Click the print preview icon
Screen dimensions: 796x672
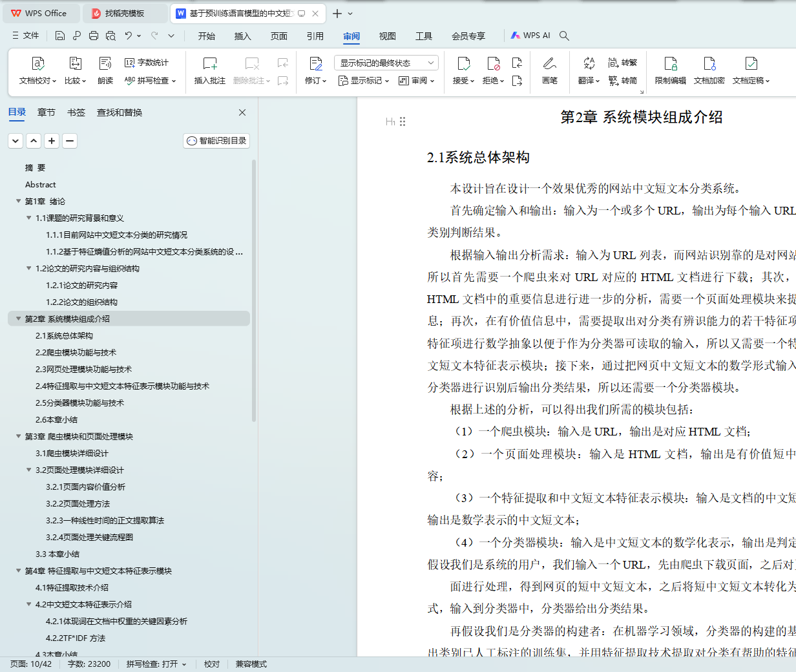pyautogui.click(x=110, y=36)
